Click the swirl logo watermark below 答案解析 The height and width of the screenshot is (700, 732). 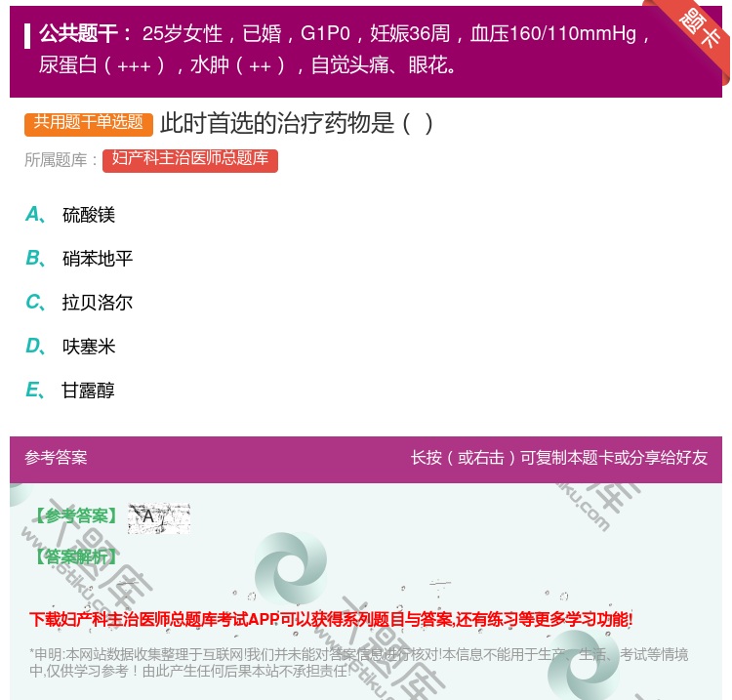[291, 568]
